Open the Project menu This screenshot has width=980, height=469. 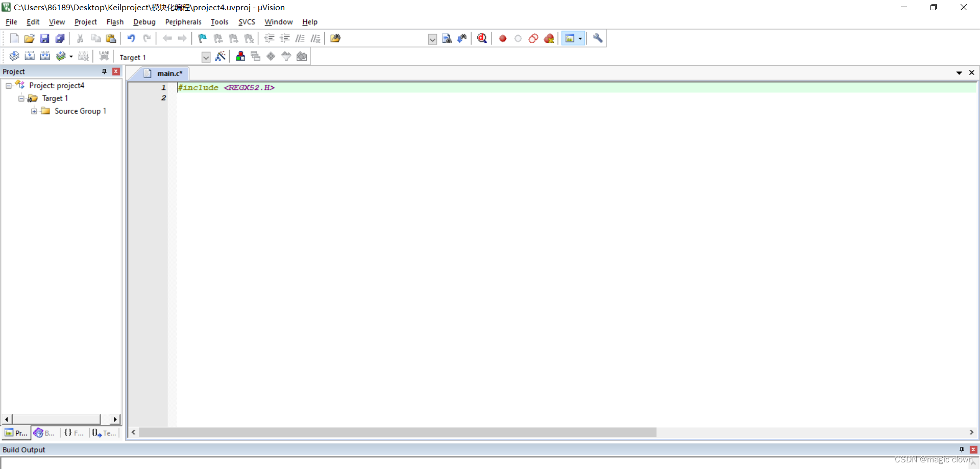(x=85, y=22)
